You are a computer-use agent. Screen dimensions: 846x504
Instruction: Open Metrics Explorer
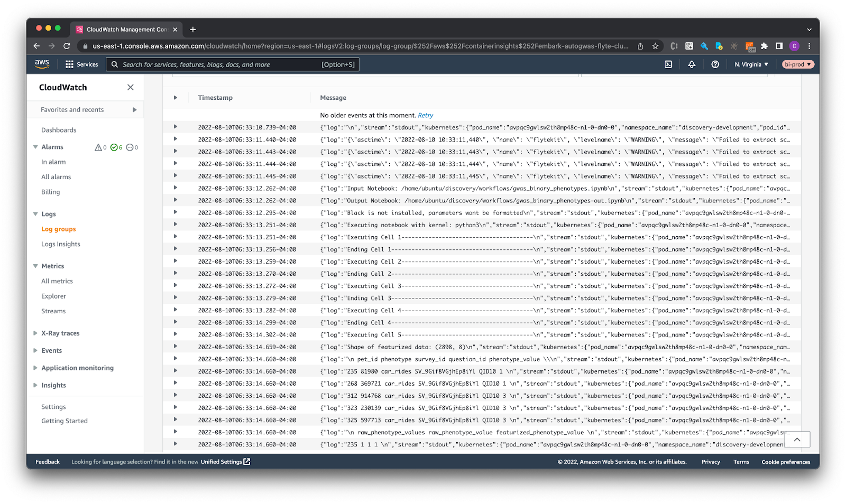coord(54,296)
